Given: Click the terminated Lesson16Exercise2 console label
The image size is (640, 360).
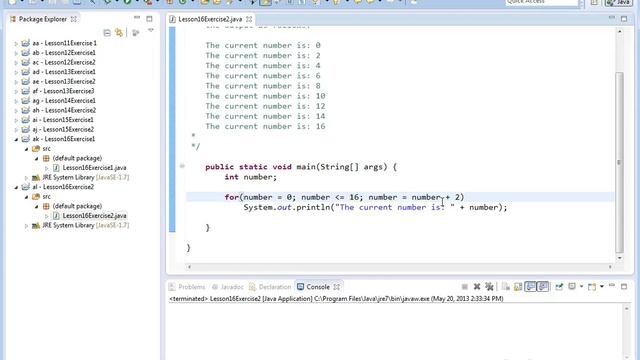Looking at the screenshot, I should tap(336, 299).
